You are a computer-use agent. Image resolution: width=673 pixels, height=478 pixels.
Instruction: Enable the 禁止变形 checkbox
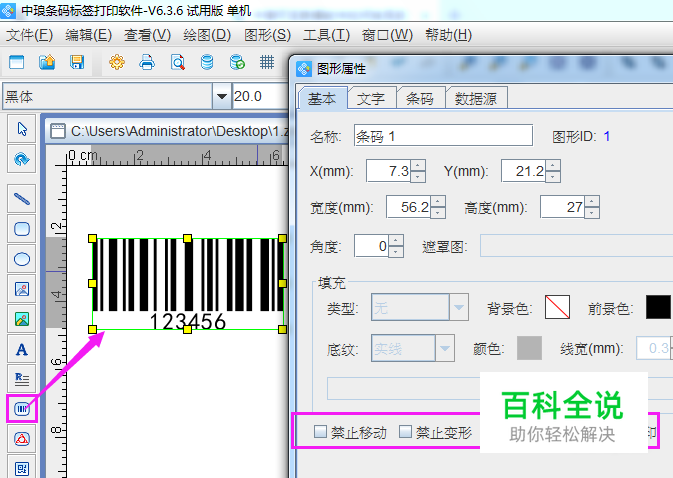[405, 431]
